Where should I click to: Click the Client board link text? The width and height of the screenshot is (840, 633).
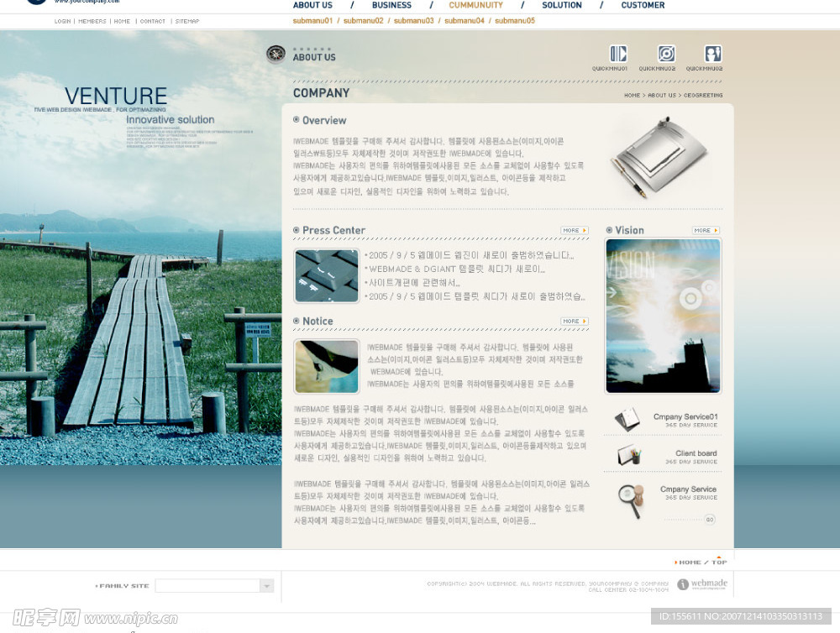pyautogui.click(x=696, y=453)
